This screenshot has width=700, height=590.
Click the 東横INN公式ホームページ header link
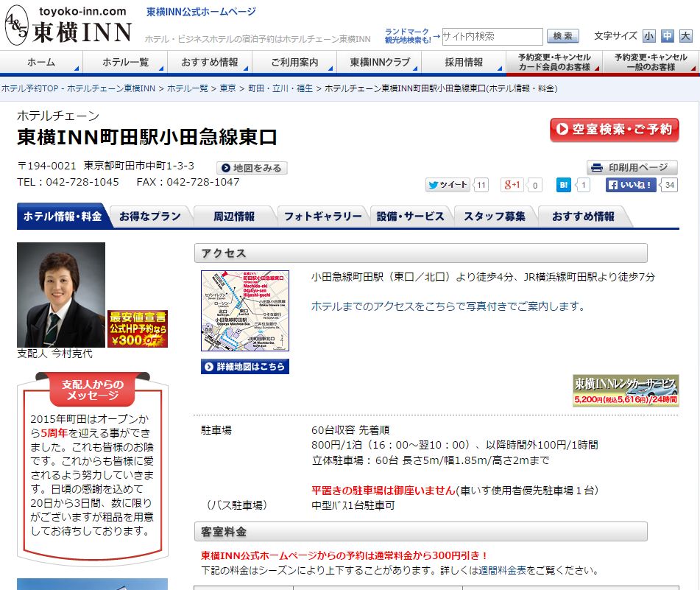point(202,12)
